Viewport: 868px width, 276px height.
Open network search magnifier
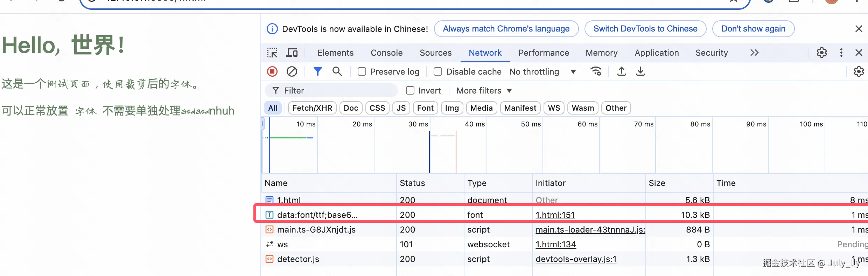(337, 71)
